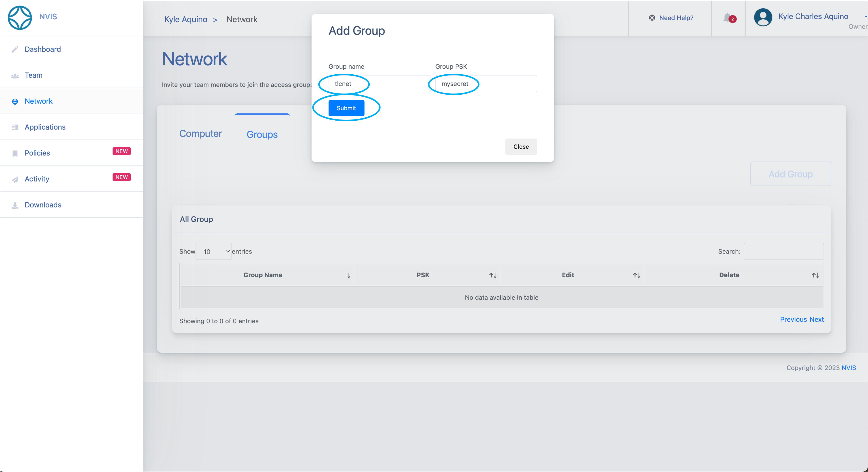Click the Dashboard pencil icon
The width and height of the screenshot is (868, 472).
pos(15,50)
